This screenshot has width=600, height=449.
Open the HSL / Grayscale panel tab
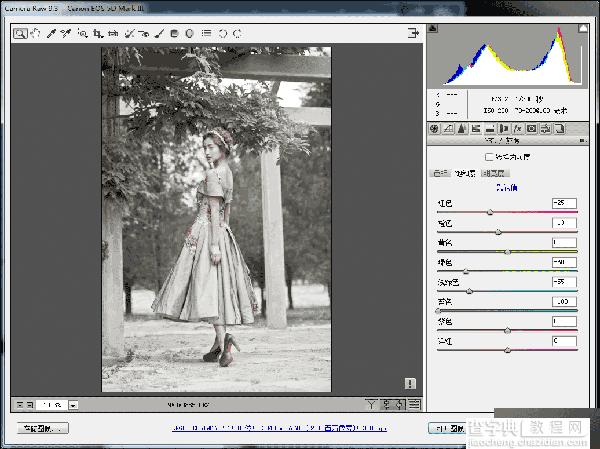[476, 129]
